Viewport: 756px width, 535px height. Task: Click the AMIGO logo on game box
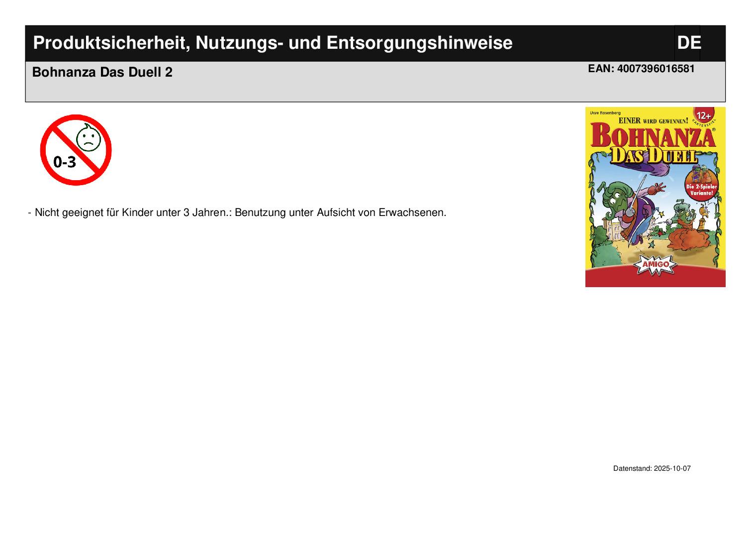click(656, 264)
